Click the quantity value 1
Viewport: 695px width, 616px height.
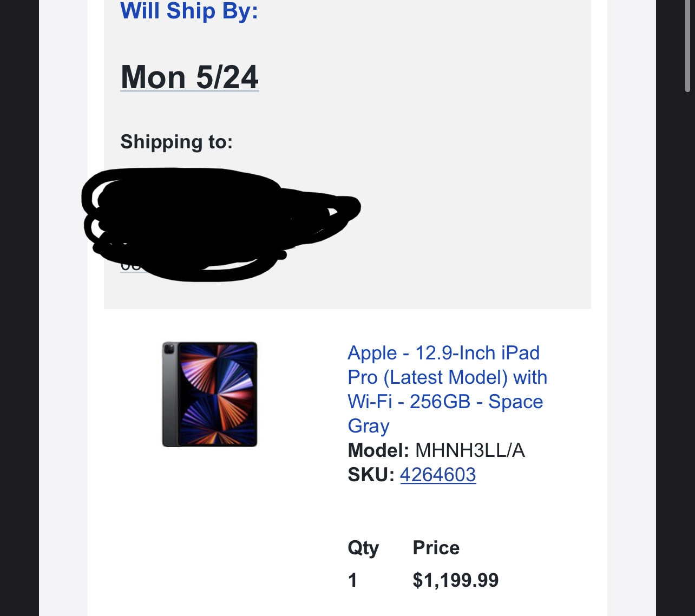(x=353, y=580)
